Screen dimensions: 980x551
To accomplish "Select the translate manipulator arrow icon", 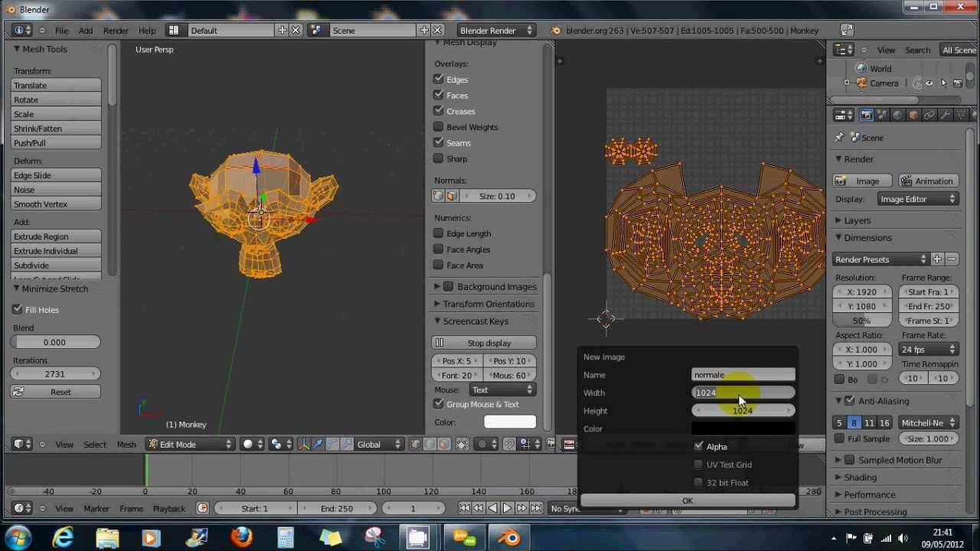I will [318, 444].
